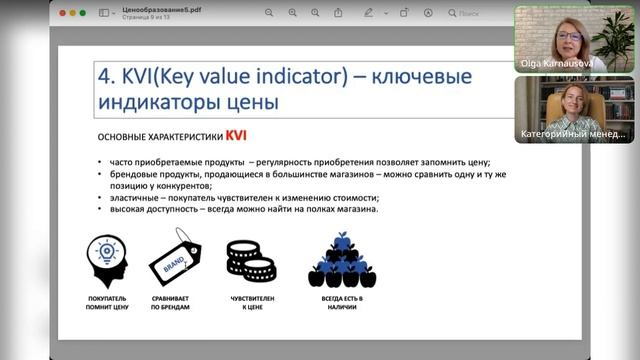Expand the highlight color dropdown arrow
The image size is (640, 360).
click(x=386, y=13)
